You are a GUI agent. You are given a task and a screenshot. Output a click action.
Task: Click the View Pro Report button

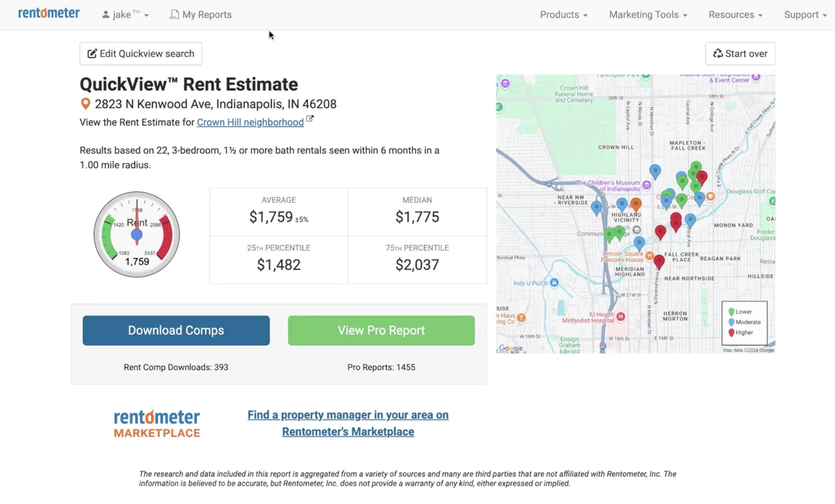tap(381, 330)
